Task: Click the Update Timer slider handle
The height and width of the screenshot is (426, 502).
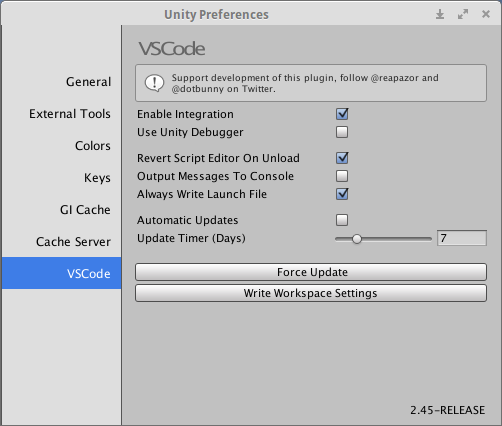Action: (357, 239)
